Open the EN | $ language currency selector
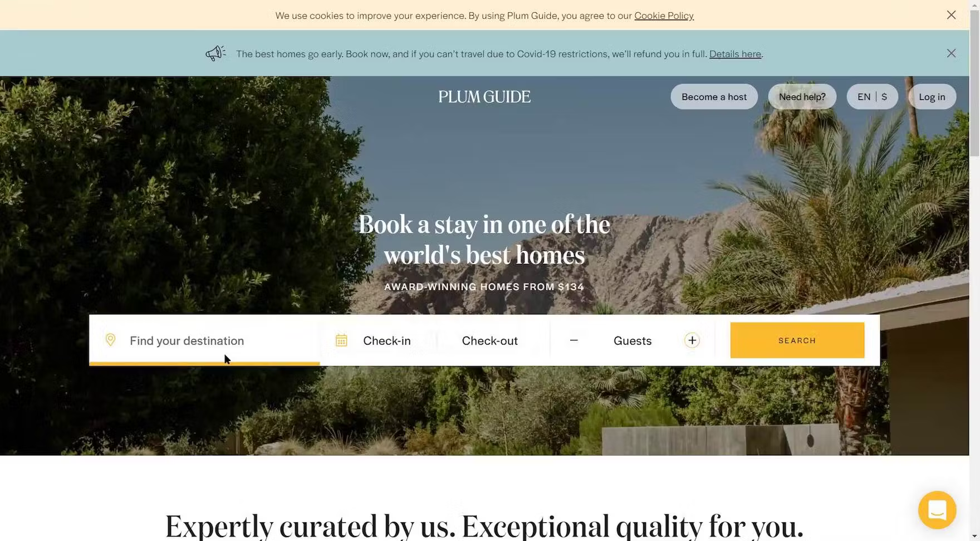 click(x=872, y=97)
